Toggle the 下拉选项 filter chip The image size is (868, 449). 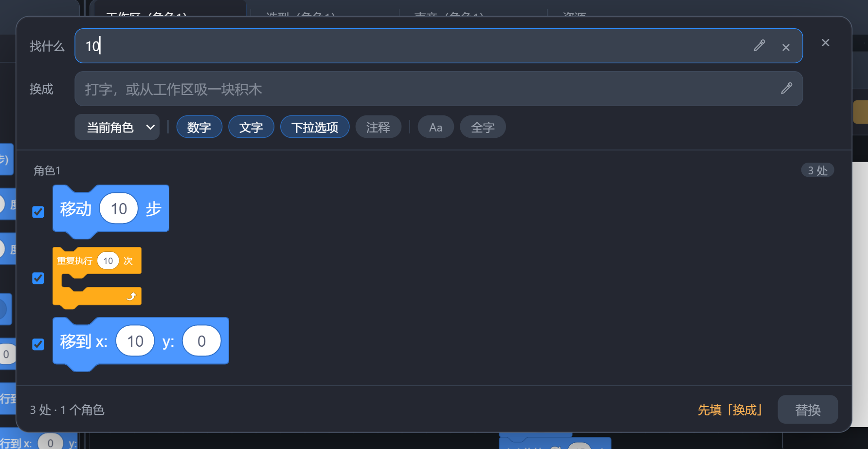click(315, 127)
